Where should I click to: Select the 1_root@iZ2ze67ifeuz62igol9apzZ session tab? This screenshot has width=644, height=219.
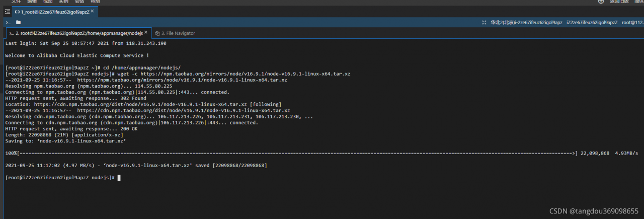(55, 11)
